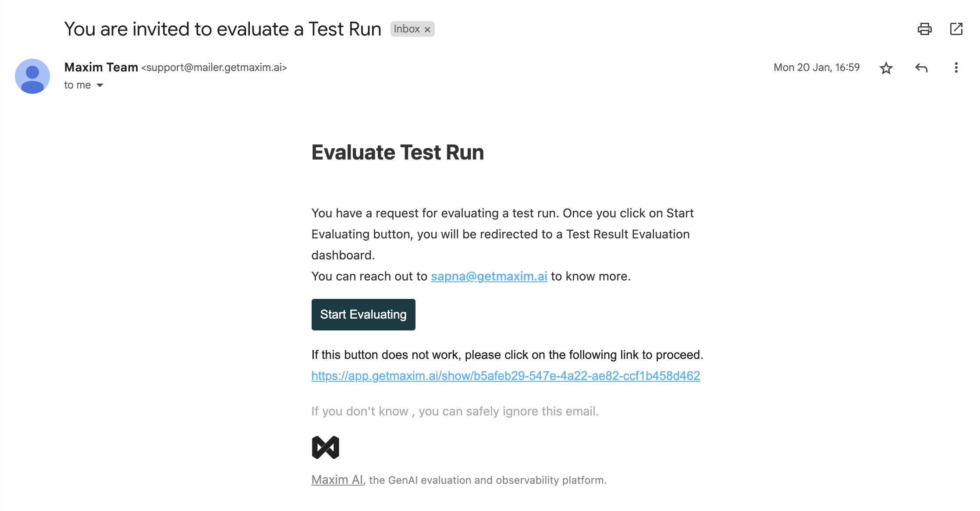Viewport: 980px width, 511px height.
Task: Print this email using the printer icon
Action: [x=924, y=29]
